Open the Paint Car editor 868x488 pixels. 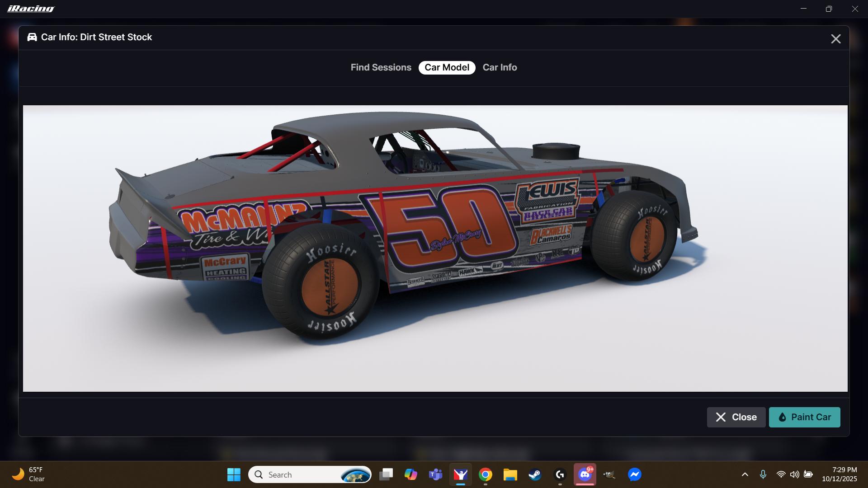(804, 417)
